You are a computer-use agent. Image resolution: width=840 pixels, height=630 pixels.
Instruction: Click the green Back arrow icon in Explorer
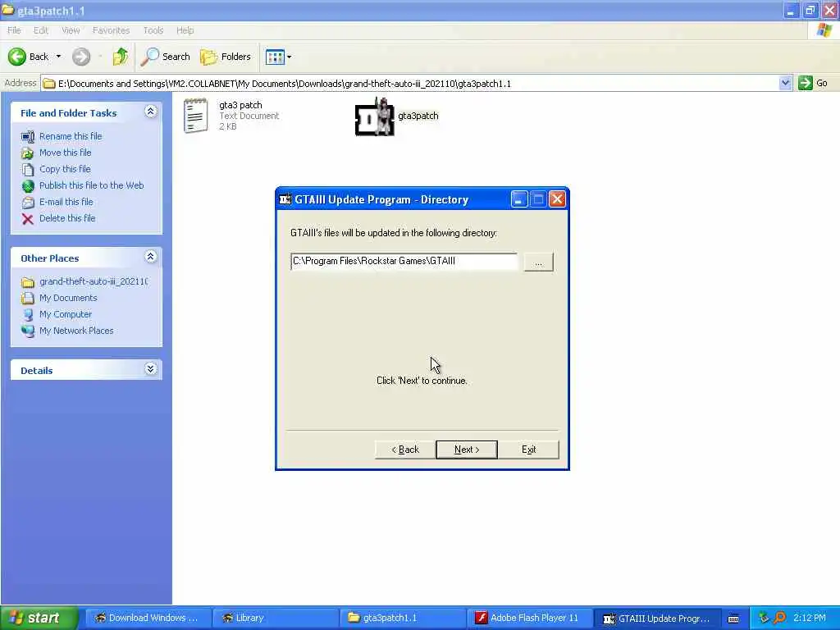(x=16, y=57)
